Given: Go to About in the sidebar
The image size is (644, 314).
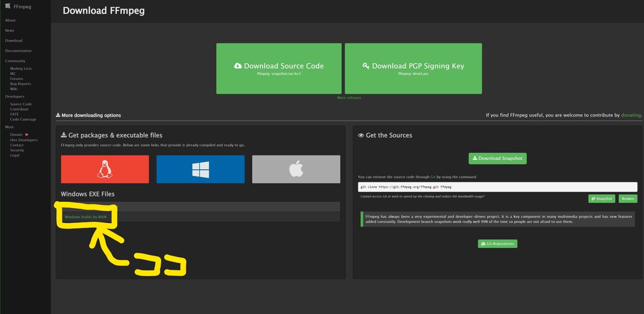Looking at the screenshot, I should [x=10, y=20].
